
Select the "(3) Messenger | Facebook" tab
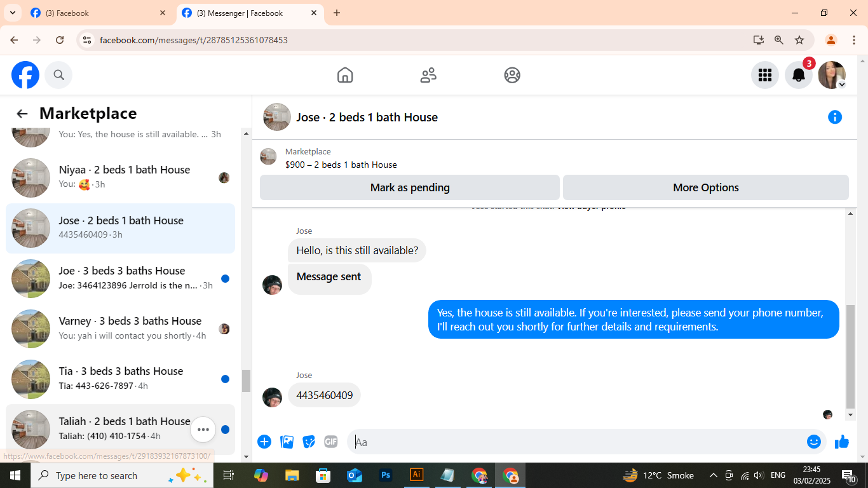[250, 13]
